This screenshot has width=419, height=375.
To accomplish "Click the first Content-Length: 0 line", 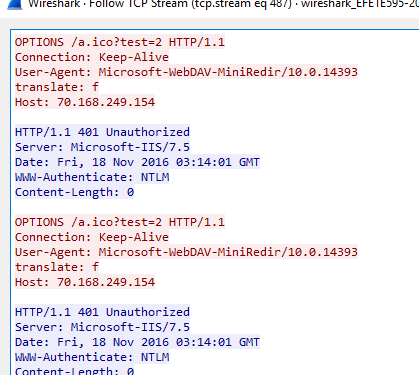I will click(74, 192).
